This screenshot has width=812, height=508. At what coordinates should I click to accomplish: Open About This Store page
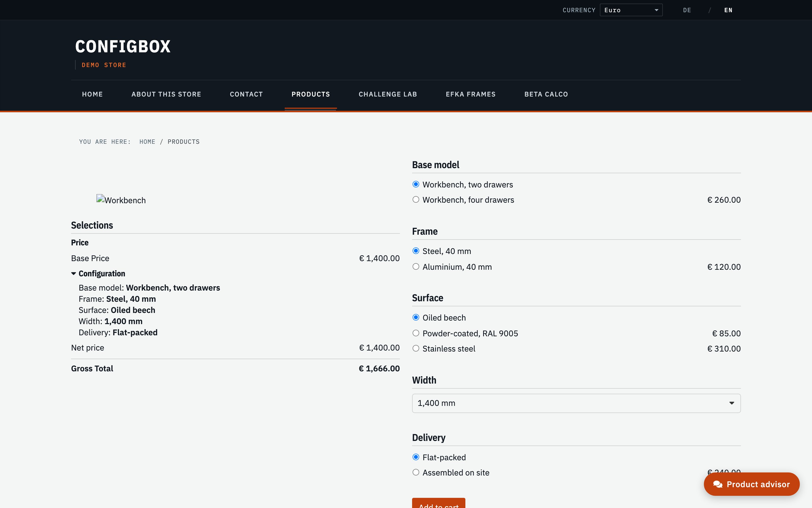[x=166, y=94]
